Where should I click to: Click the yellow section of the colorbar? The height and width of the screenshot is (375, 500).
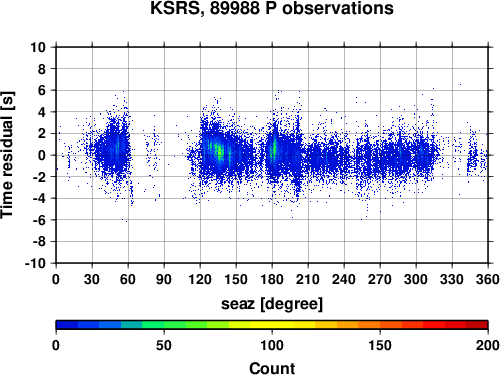272,325
